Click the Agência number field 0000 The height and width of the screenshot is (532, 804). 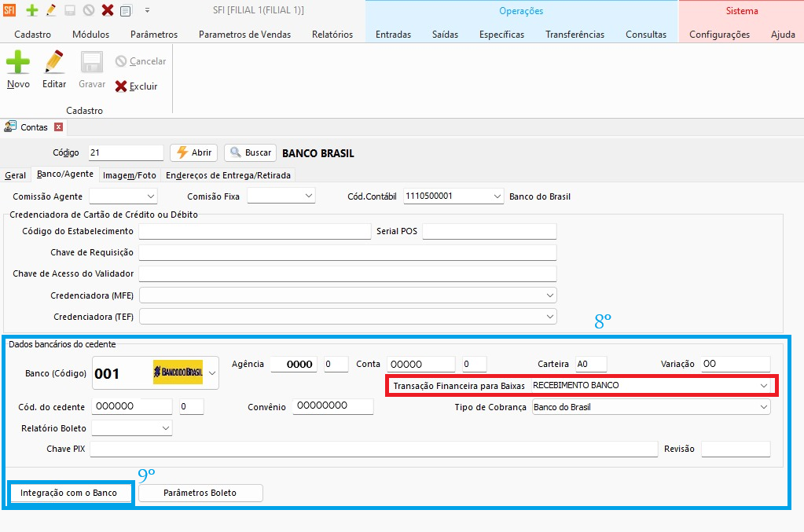(x=294, y=365)
